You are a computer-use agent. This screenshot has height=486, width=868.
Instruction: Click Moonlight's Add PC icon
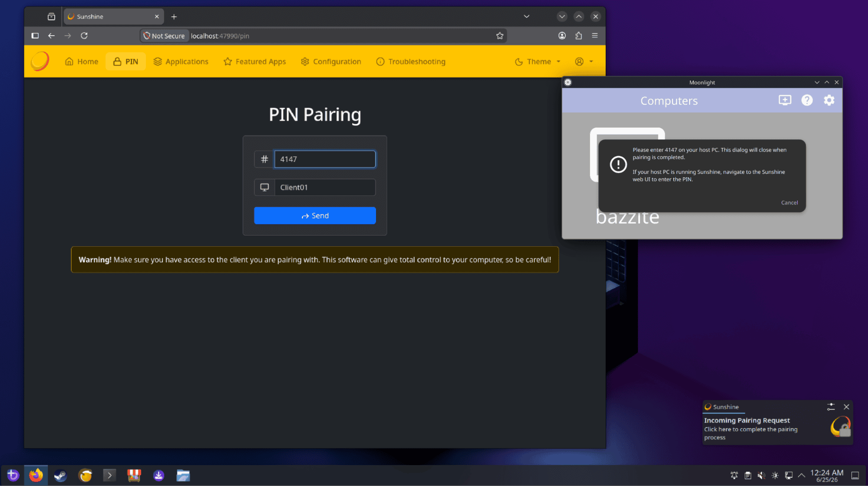[785, 100]
